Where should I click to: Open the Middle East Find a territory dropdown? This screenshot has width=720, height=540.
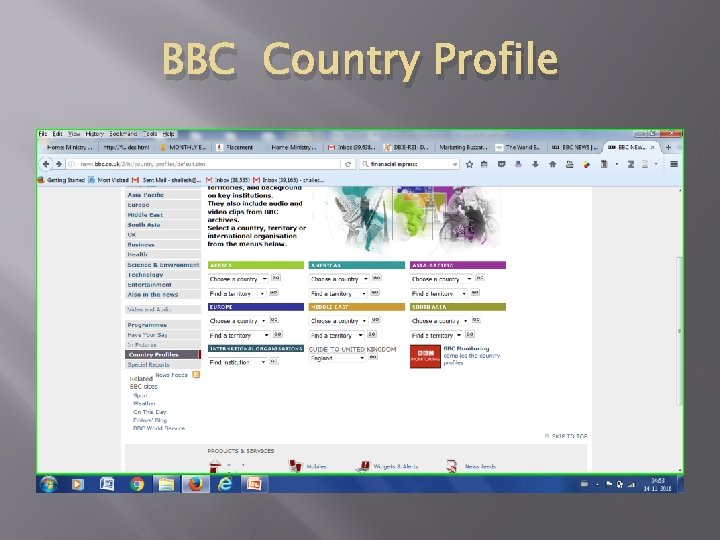coord(337,335)
